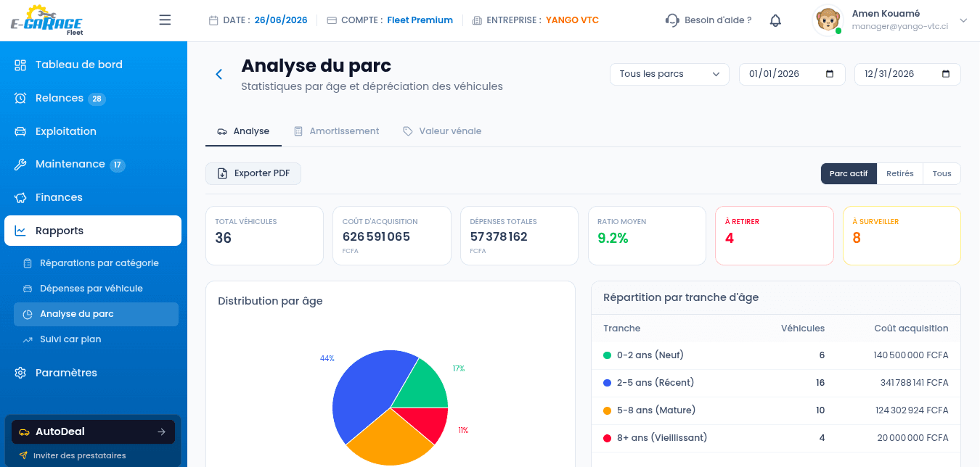Image resolution: width=980 pixels, height=467 pixels.
Task: Switch to the Amortissement tab
Action: coord(336,131)
